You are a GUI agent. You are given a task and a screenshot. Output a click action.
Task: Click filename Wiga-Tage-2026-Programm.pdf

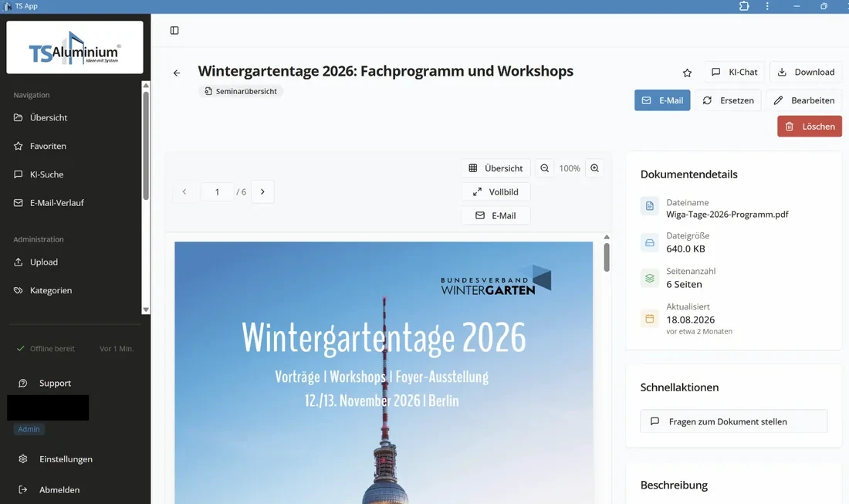point(727,215)
